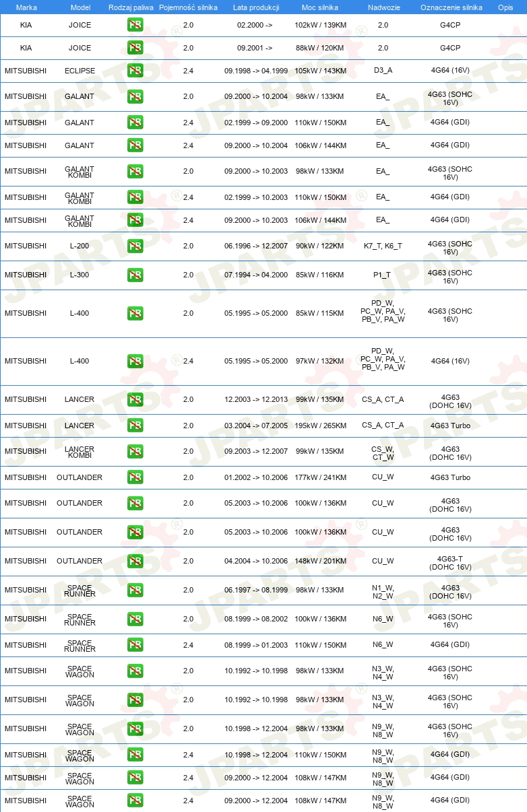This screenshot has width=527, height=812.
Task: Click the fuel icon in the L-300 row
Action: pyautogui.click(x=135, y=275)
